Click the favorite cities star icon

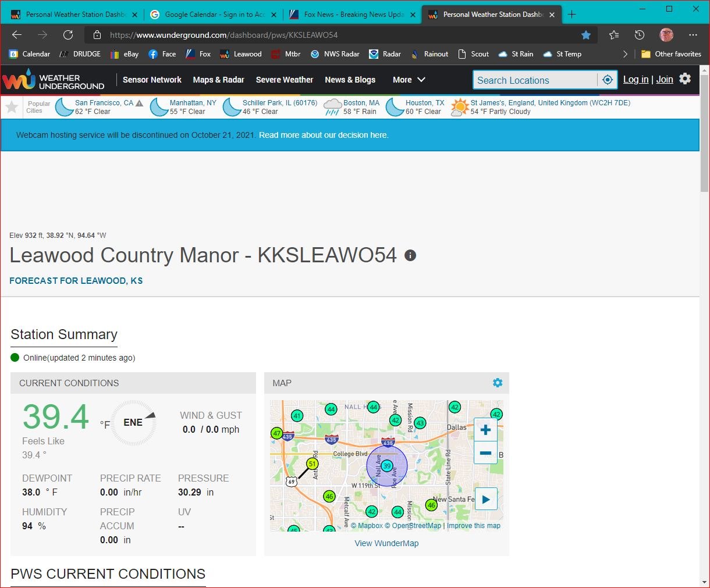pos(12,107)
